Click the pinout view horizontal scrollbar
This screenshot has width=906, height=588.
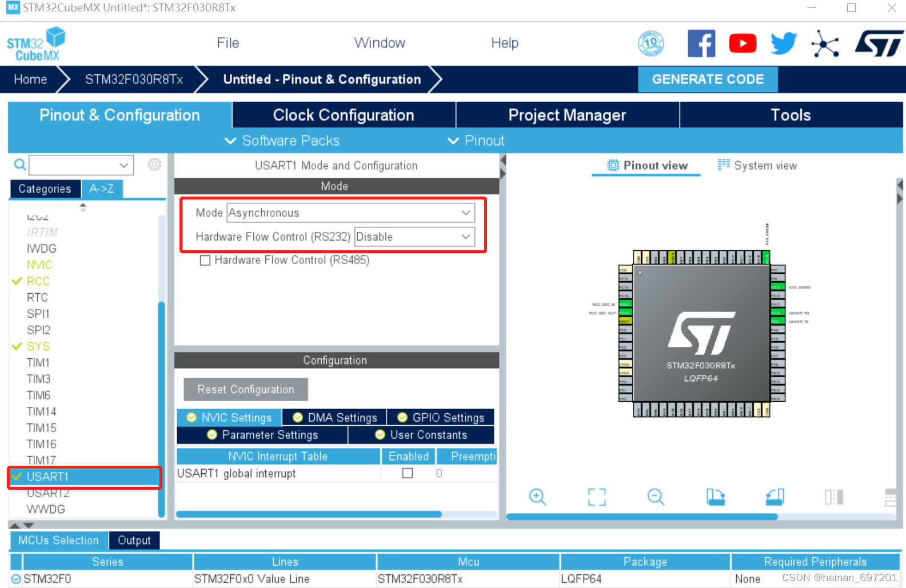click(642, 517)
